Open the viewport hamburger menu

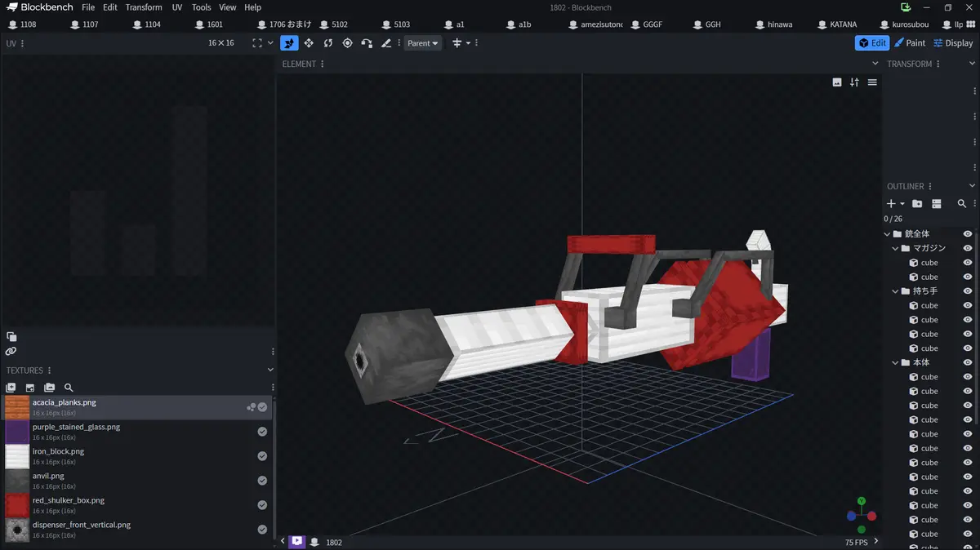(x=872, y=82)
